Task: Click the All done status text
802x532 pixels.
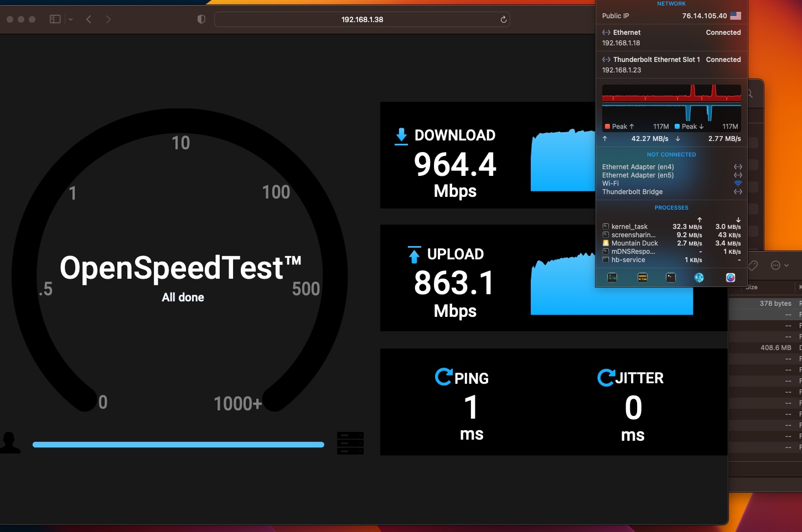Action: pyautogui.click(x=183, y=298)
